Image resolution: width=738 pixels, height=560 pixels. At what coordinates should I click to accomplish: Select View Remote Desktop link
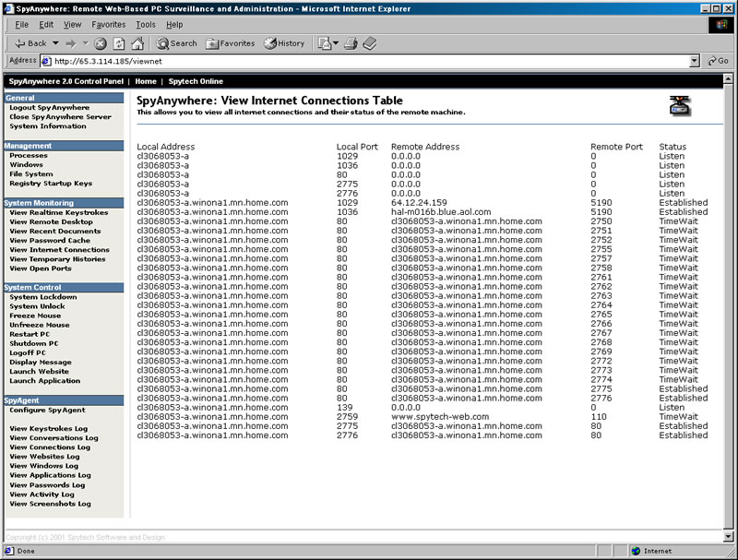pyautogui.click(x=52, y=221)
